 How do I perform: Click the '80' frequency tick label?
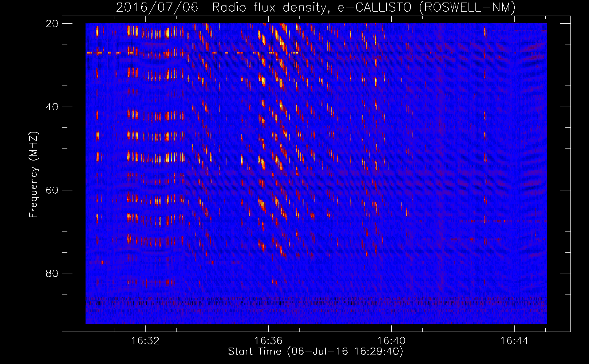52,273
